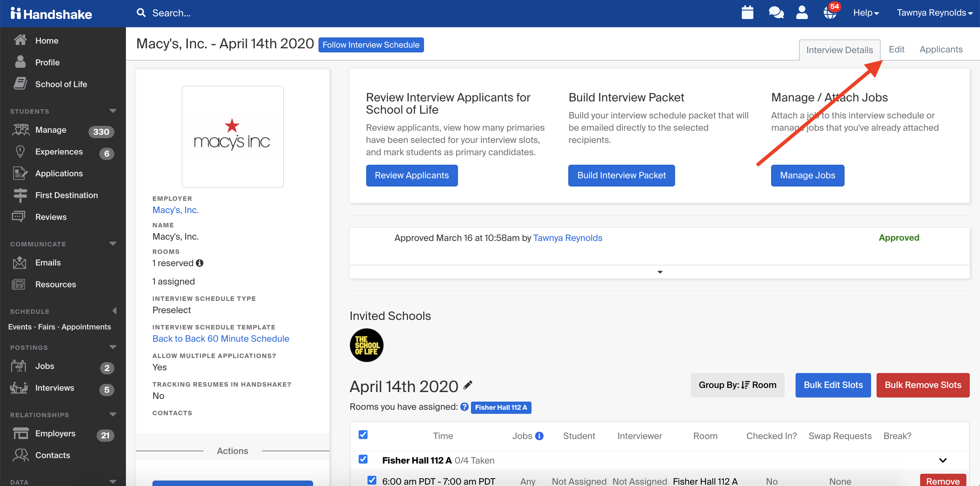This screenshot has width=980, height=486.
Task: Click the Manage students icon
Action: [20, 130]
